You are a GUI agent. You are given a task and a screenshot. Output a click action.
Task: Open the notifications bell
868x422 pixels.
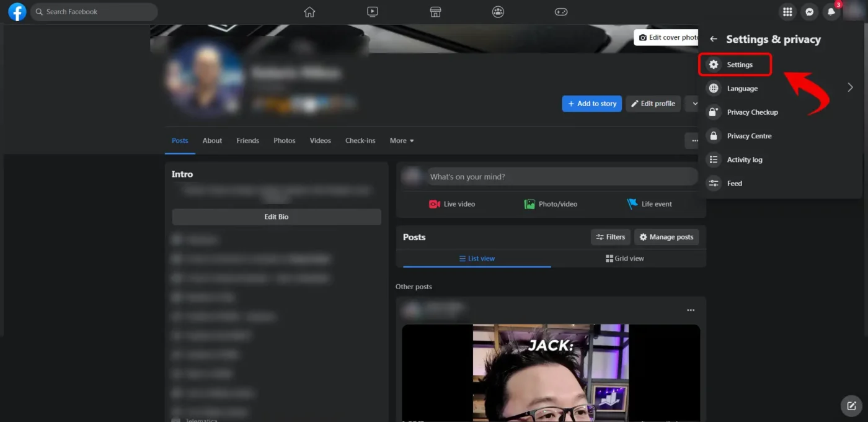pos(831,12)
